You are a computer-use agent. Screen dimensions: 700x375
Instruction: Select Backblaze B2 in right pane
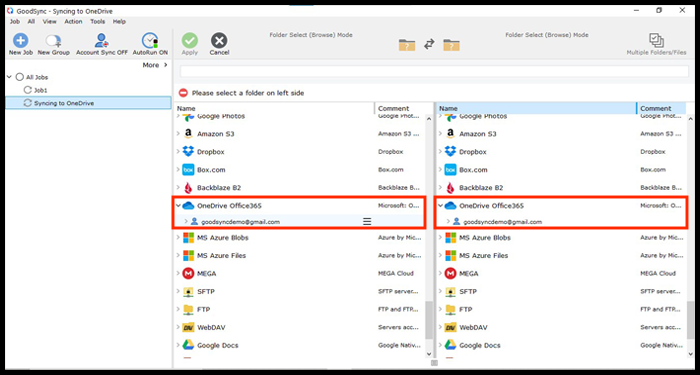481,188
